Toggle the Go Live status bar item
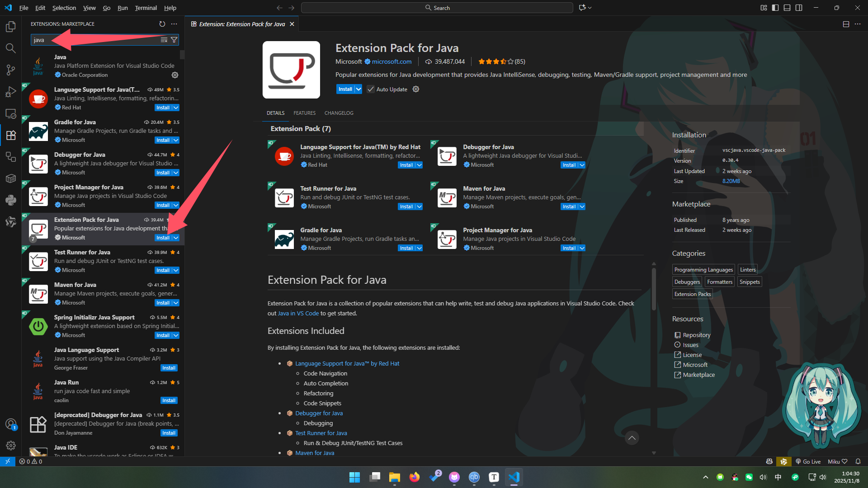Image resolution: width=868 pixels, height=488 pixels. pos(809,461)
